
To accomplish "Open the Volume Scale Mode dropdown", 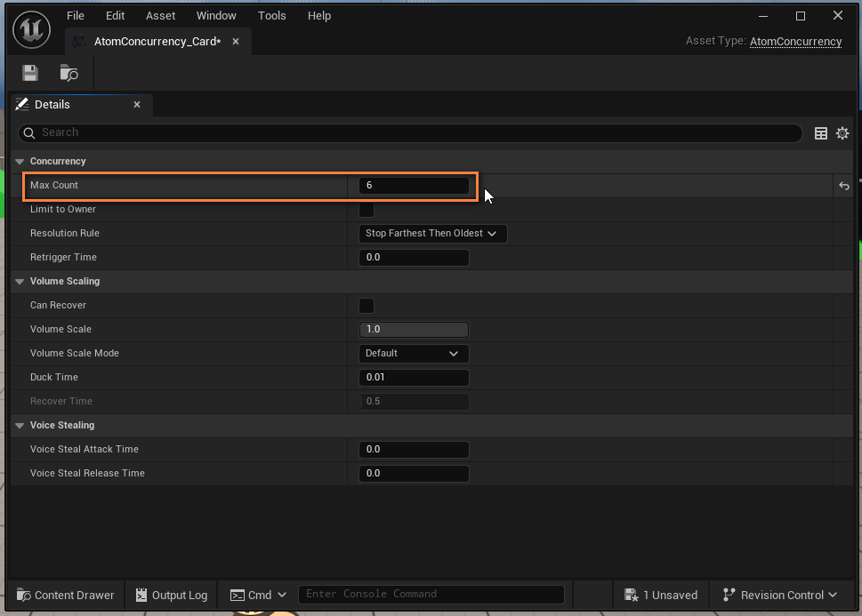I will pyautogui.click(x=414, y=354).
